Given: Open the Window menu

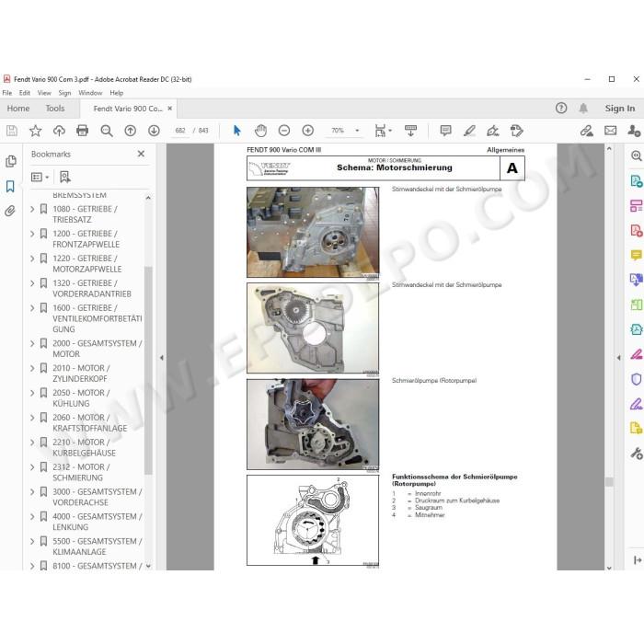Looking at the screenshot, I should pyautogui.click(x=90, y=93).
